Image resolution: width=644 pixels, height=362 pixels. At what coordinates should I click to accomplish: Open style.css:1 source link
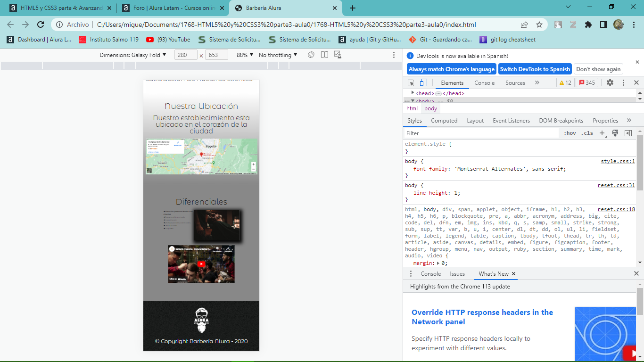click(618, 161)
